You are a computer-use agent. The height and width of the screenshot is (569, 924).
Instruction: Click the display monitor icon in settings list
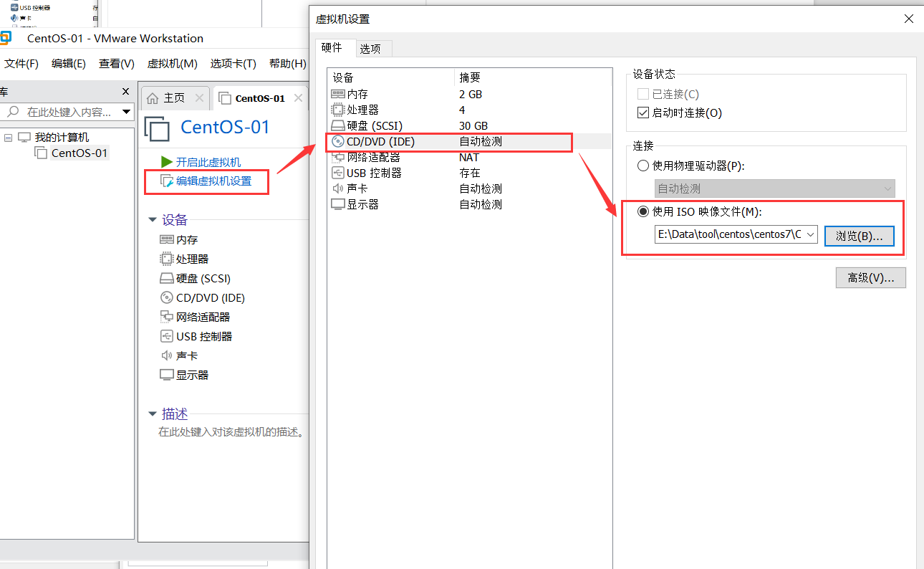click(x=337, y=205)
